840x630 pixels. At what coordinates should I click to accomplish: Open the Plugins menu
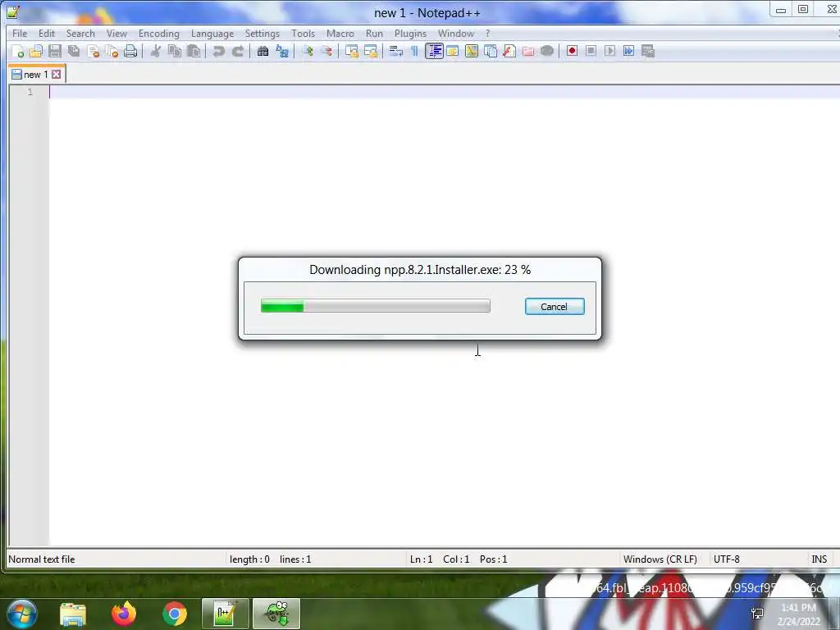410,33
